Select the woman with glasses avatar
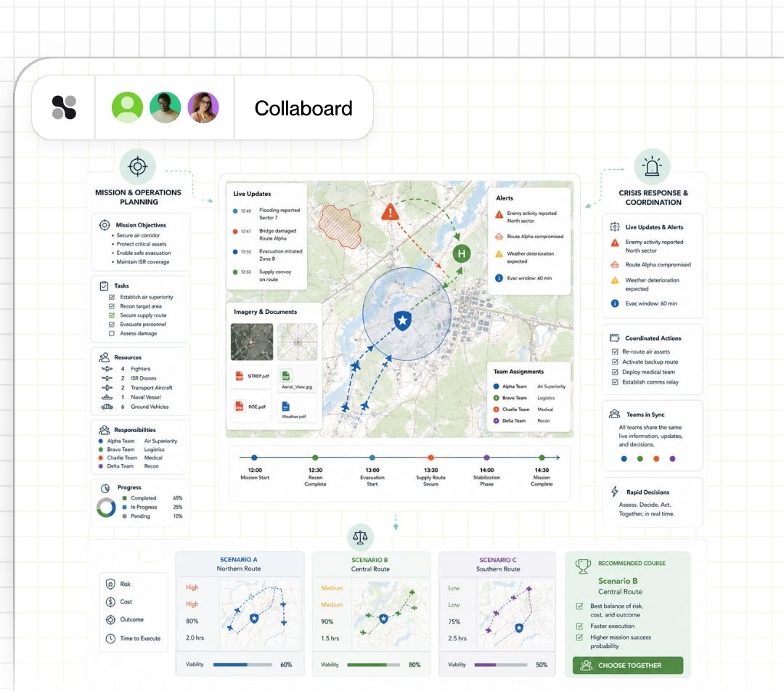The image size is (784, 692). (x=203, y=107)
